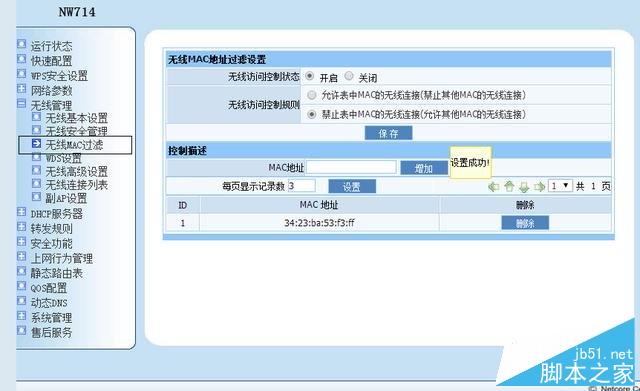Open 静态路由表 menu entry
The height and width of the screenshot is (391, 640).
coord(56,273)
